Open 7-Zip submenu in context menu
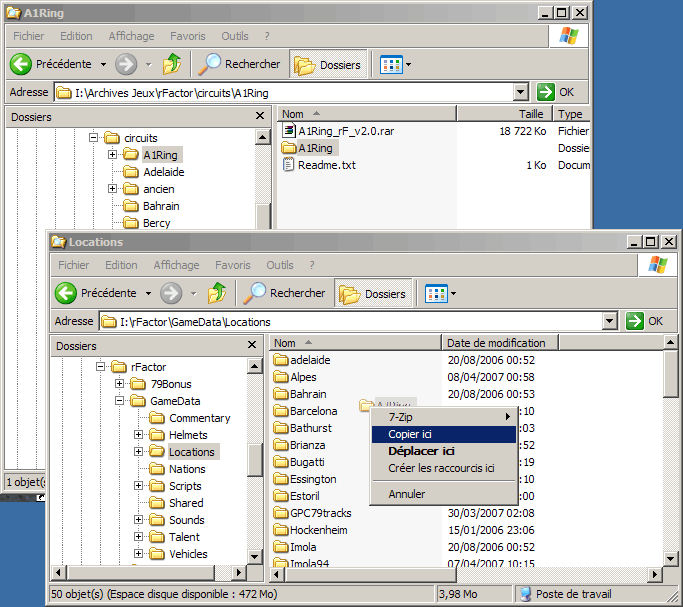This screenshot has width=683, height=607. click(443, 417)
